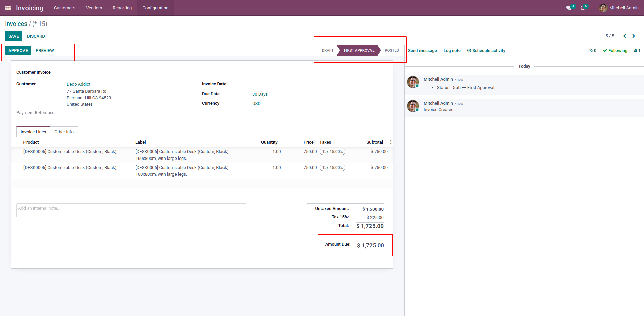The height and width of the screenshot is (316, 644).
Task: Click avatar beside Status change message
Action: (413, 82)
